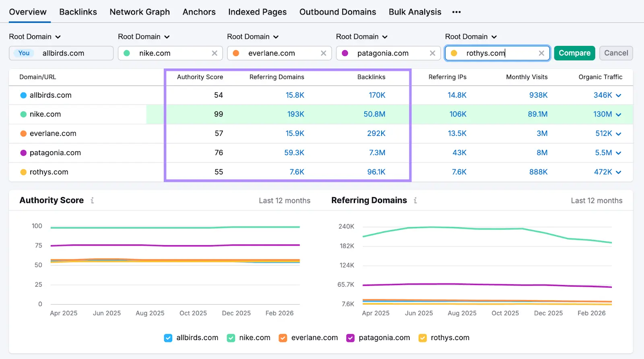Screen dimensions: 644x359
Task: Expand rothys.com organic traffic chevron
Action: pyautogui.click(x=619, y=172)
